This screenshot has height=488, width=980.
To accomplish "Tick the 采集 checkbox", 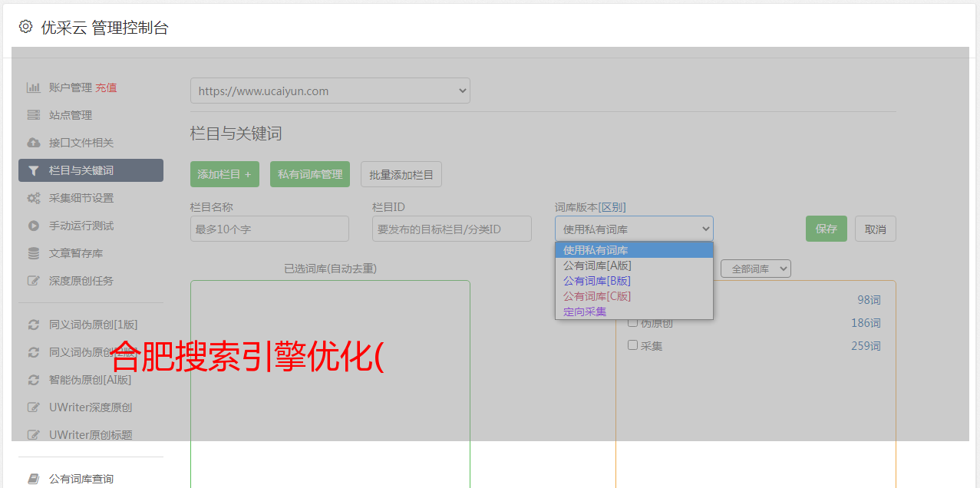I will [633, 345].
